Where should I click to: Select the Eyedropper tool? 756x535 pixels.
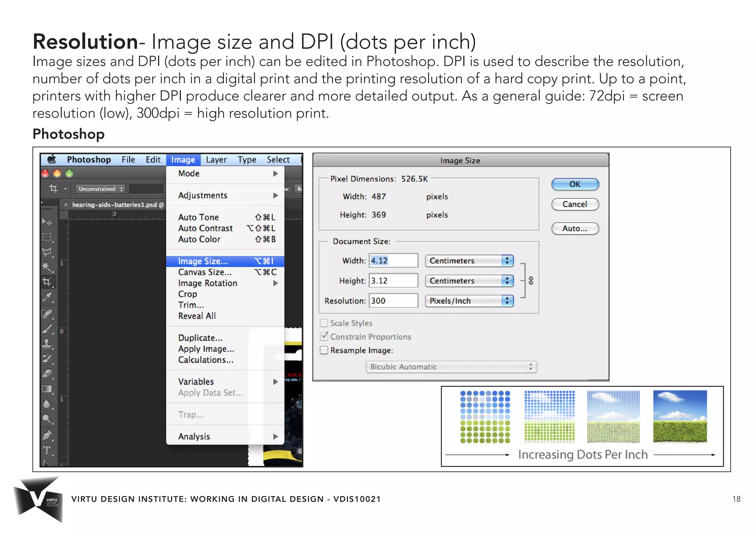click(47, 297)
